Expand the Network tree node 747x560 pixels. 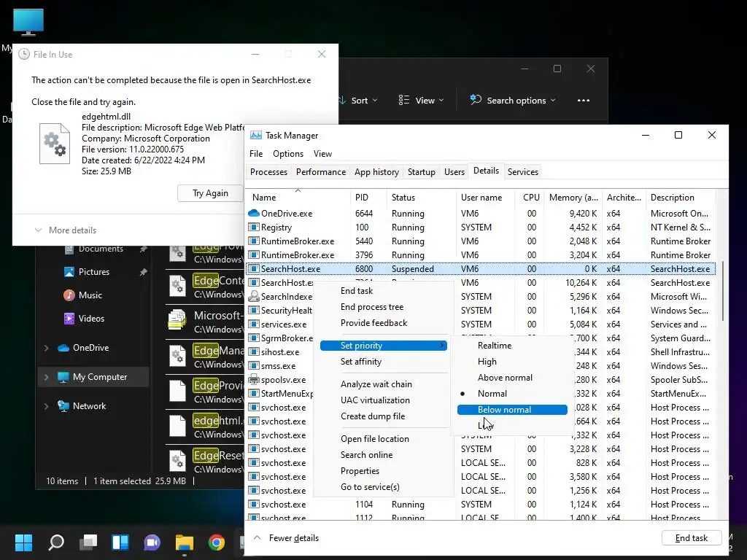tap(46, 406)
